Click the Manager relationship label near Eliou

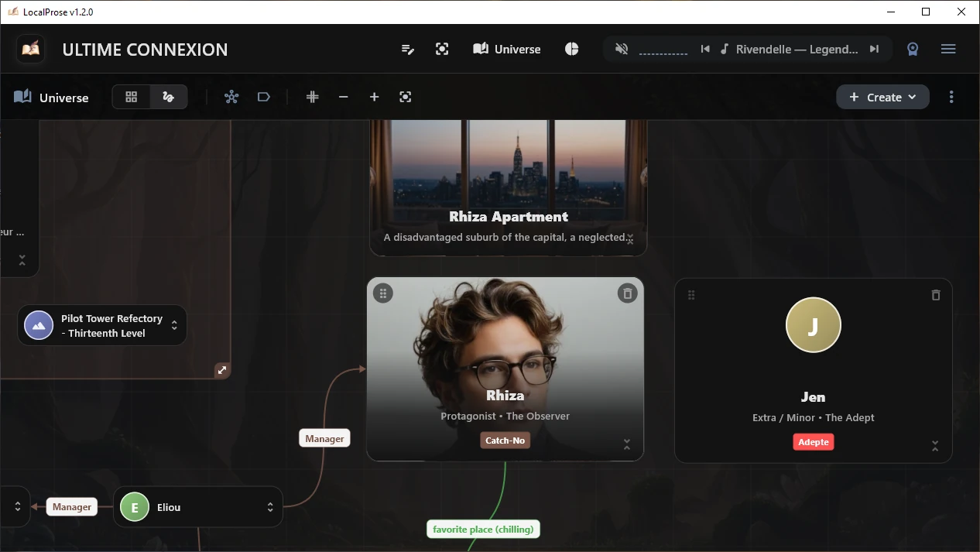tap(71, 506)
